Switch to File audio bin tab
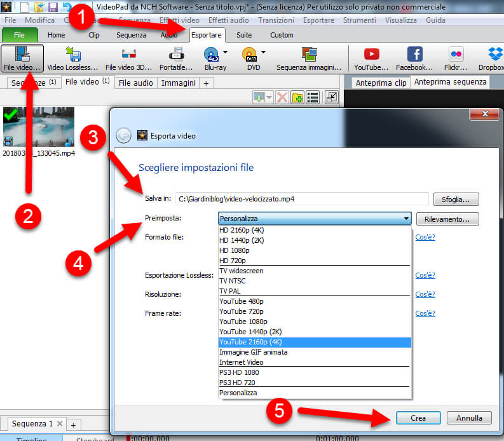This screenshot has width=504, height=441. 135,83
